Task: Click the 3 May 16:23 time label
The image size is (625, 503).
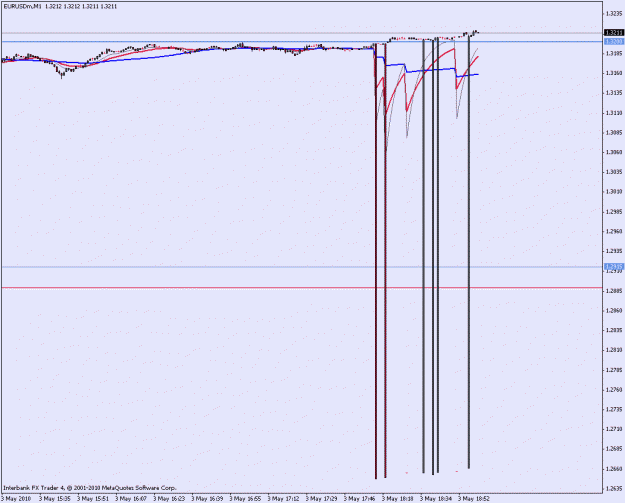Action: point(169,498)
